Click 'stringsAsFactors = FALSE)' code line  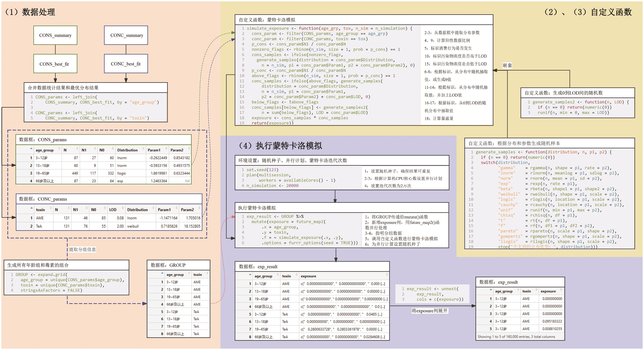51,290
